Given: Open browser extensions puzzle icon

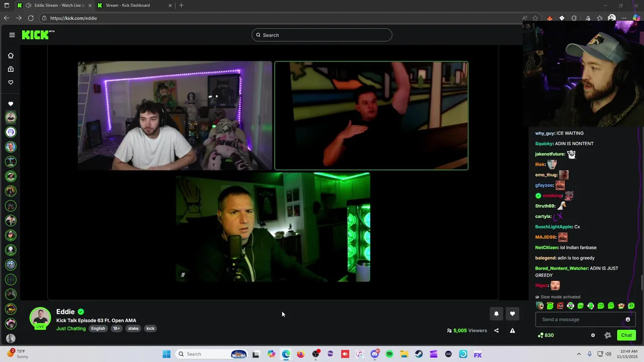Looking at the screenshot, I should 574,18.
